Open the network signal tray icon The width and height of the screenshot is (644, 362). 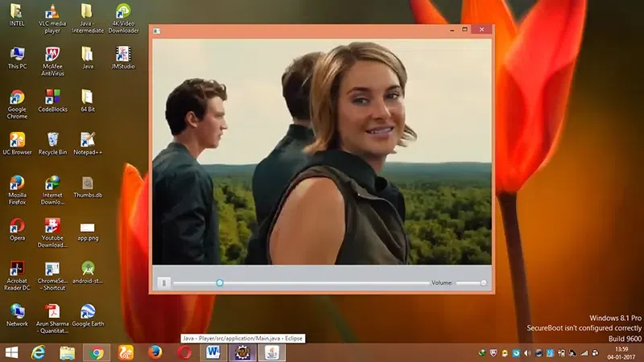click(x=584, y=353)
